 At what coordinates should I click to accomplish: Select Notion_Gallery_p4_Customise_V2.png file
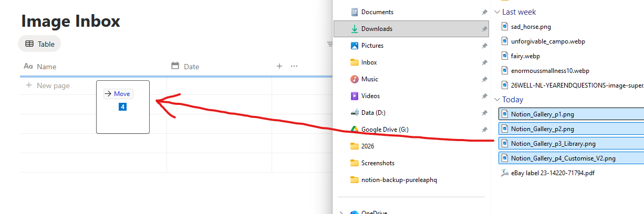coord(571,158)
